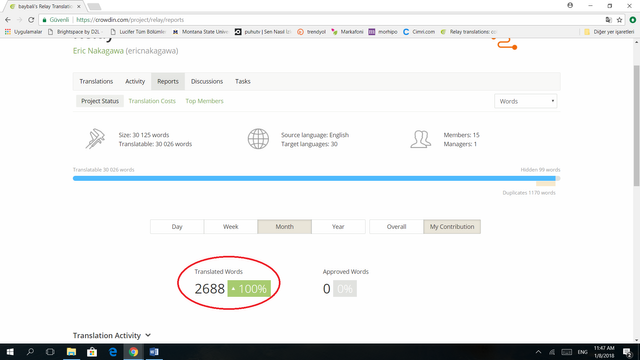Show Overall statistics
Viewport: 640px width, 360px height.
click(396, 227)
